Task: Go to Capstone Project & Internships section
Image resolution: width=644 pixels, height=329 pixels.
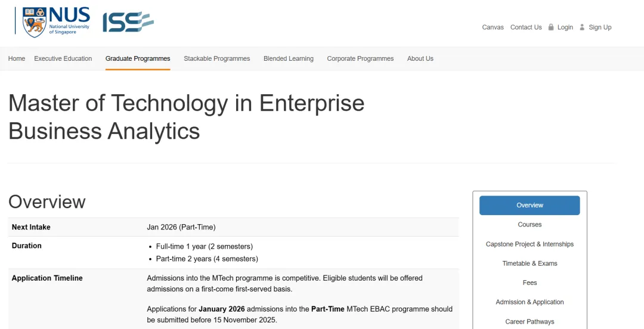Action: point(530,244)
